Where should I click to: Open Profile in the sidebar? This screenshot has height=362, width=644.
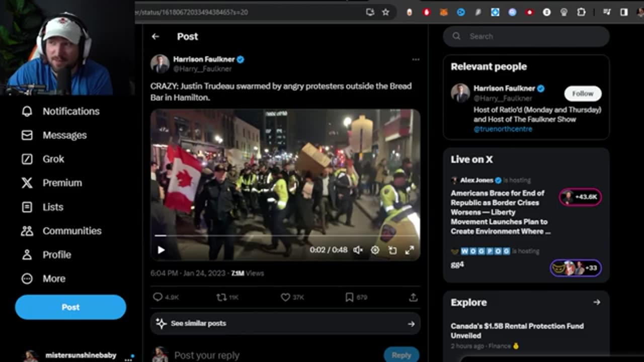tap(46, 255)
